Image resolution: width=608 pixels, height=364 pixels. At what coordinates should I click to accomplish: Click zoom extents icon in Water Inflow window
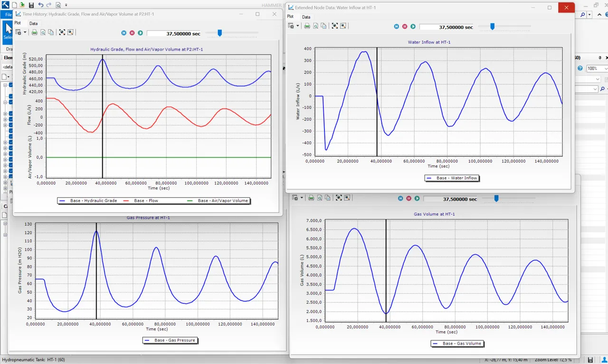335,27
